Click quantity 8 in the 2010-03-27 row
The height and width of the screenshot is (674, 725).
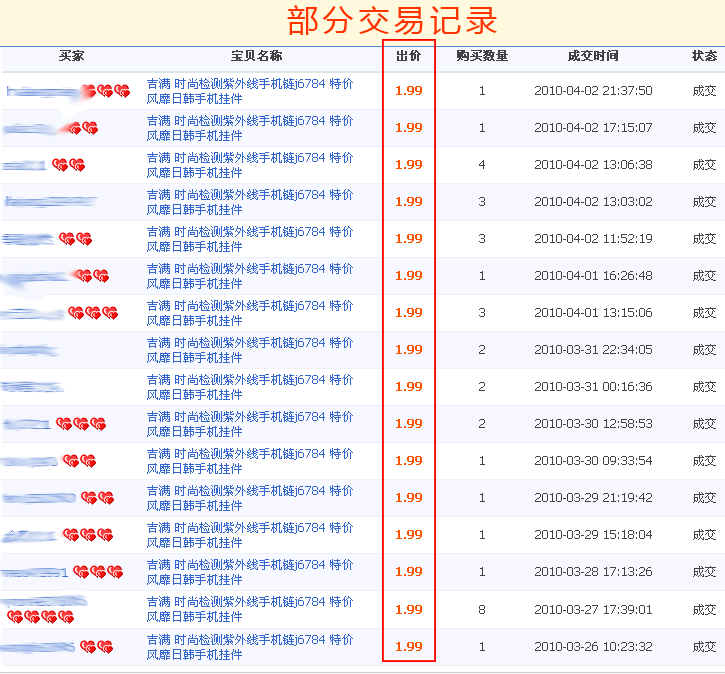[482, 610]
